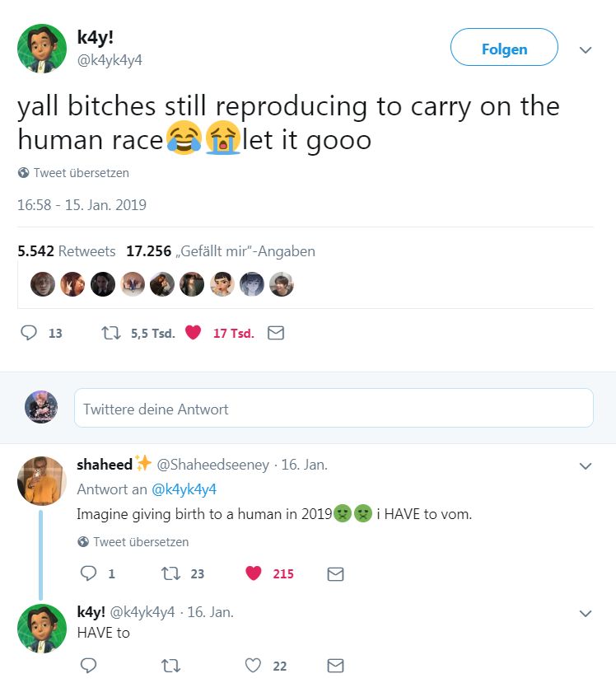Like k4y!'s 'HAVE to' reply
Viewport: 616px width, 683px height.
254,666
